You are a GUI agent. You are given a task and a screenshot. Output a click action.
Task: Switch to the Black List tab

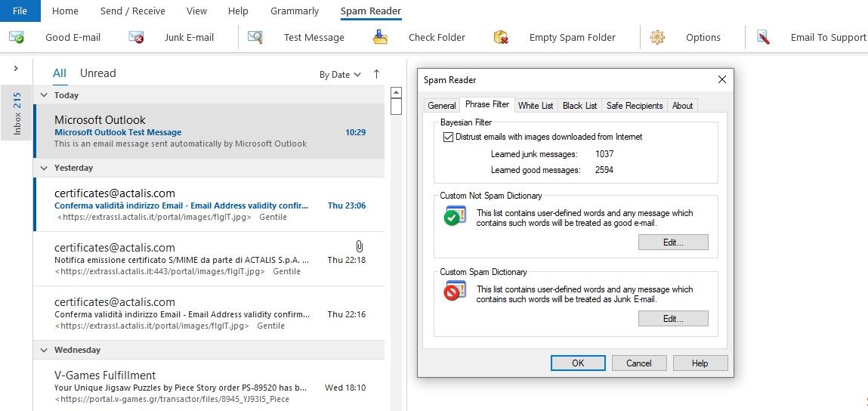click(579, 106)
